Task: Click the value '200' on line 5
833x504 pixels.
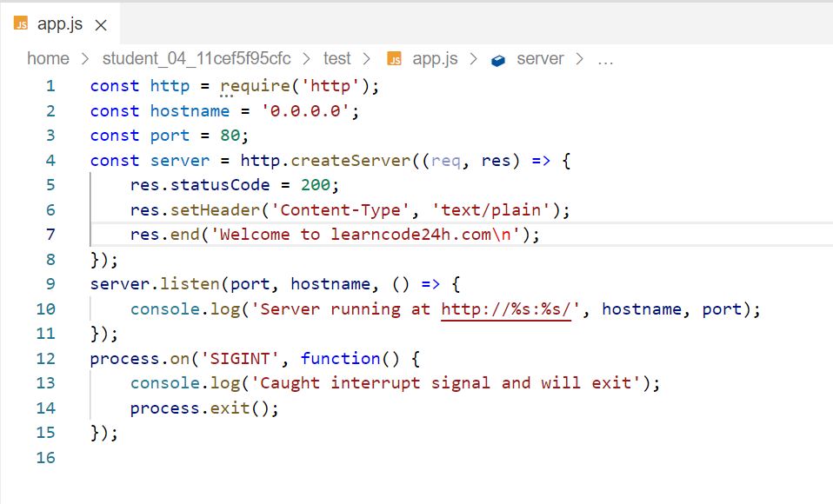Action: (316, 185)
